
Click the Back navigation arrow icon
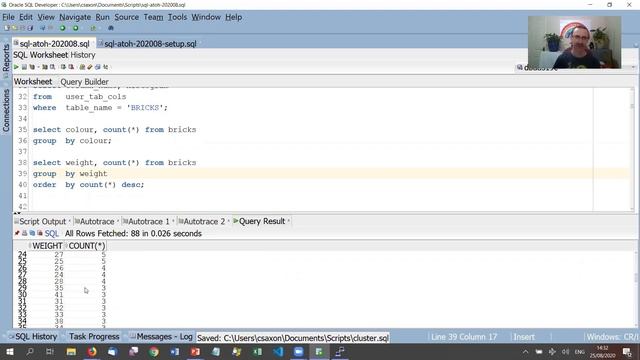pyautogui.click(x=42, y=28)
